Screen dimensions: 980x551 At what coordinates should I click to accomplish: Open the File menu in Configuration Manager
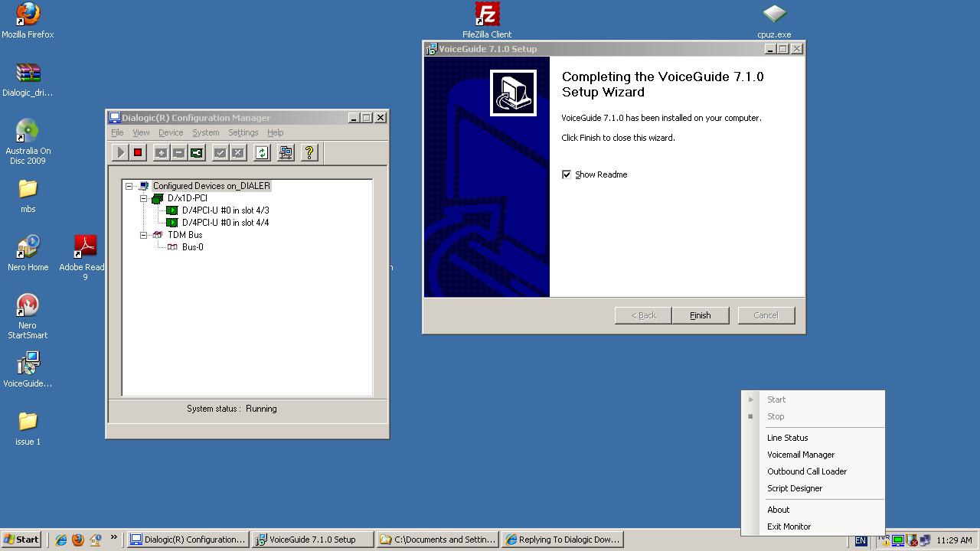[x=117, y=132]
